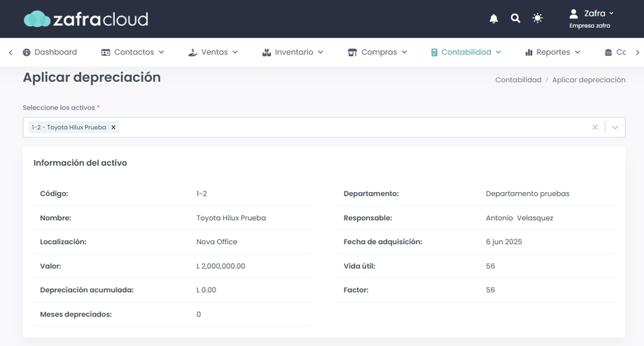Click the Contabilidad breadcrumb link

point(518,80)
